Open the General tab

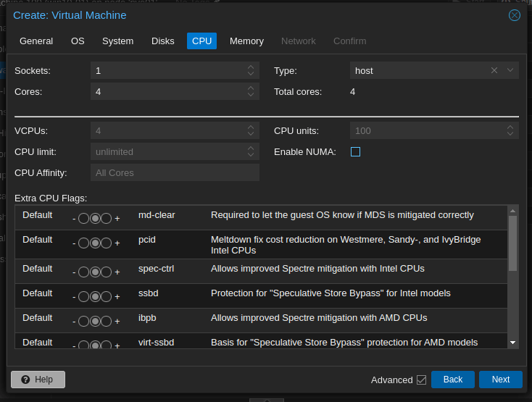(x=36, y=41)
